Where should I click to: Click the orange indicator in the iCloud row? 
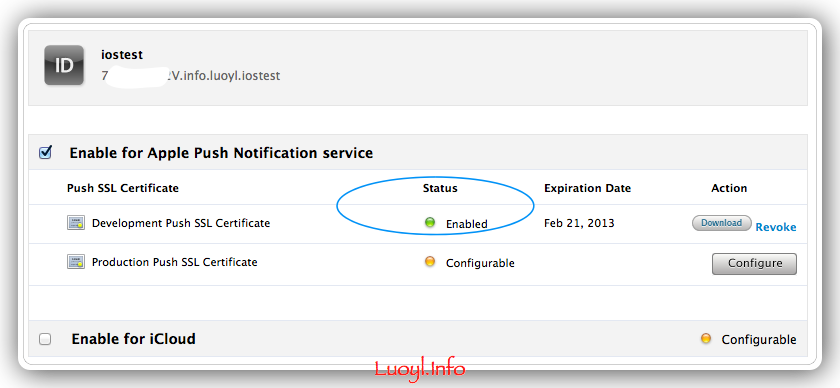coord(706,338)
